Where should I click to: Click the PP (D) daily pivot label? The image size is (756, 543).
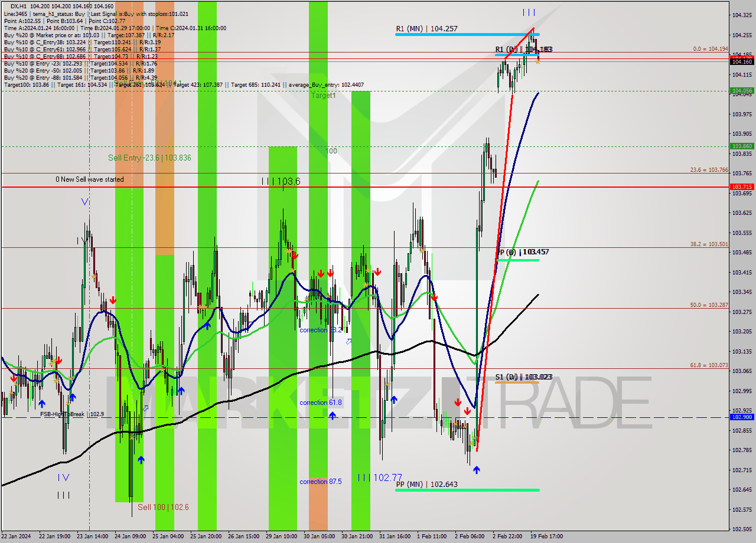(x=523, y=252)
